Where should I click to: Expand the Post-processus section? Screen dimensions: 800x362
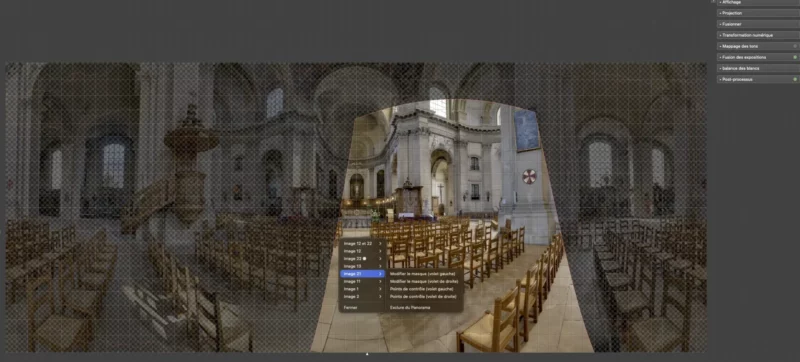pos(758,80)
